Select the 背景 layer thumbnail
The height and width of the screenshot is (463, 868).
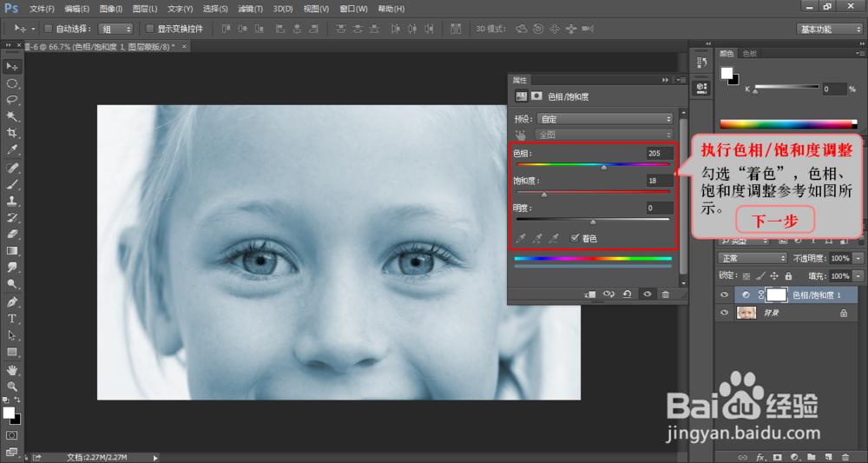point(746,313)
